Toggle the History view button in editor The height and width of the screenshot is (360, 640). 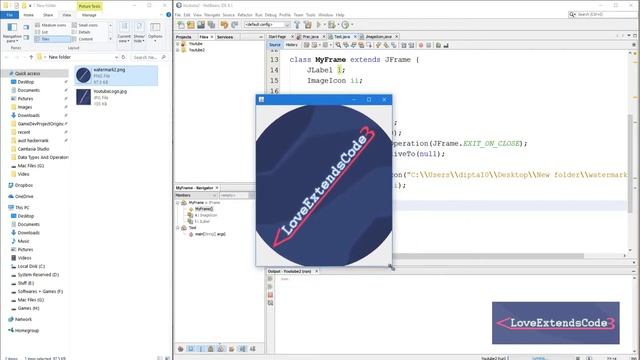(x=291, y=45)
